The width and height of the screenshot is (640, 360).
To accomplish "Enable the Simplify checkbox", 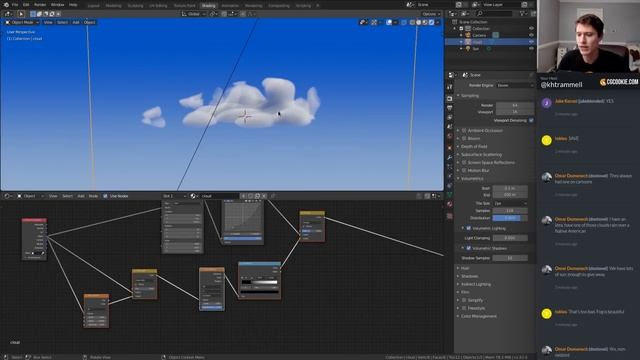I will [464, 300].
